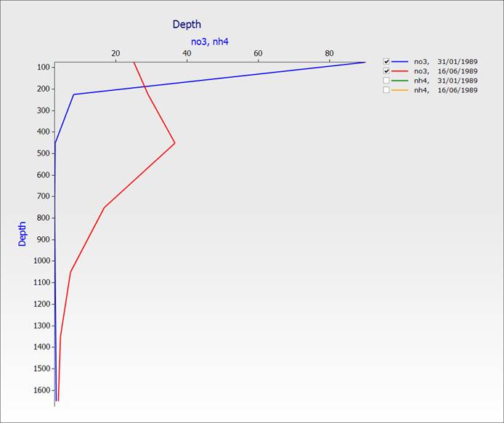Click the blue curve's bend near depth 225
Screen dimensions: 504x423
pyautogui.click(x=74, y=94)
